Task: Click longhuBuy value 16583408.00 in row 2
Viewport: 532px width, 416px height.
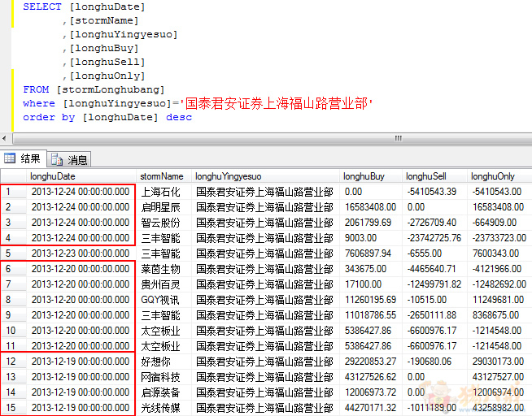Action: [370, 207]
